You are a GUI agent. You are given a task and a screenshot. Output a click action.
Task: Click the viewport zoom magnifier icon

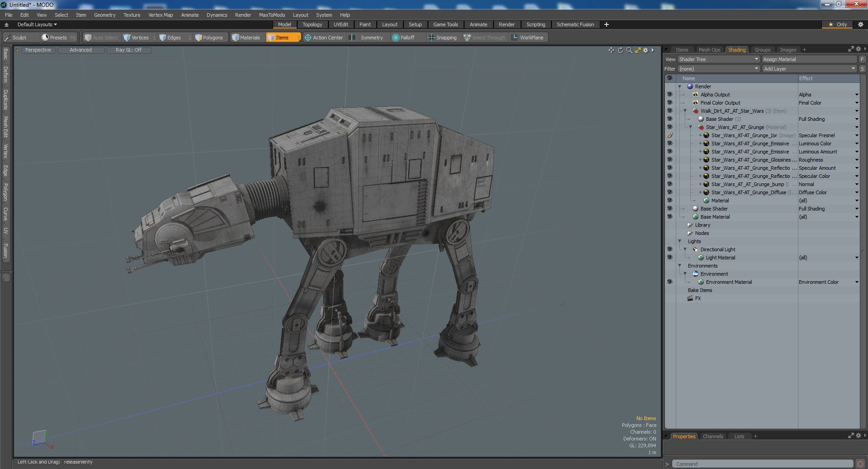[629, 50]
